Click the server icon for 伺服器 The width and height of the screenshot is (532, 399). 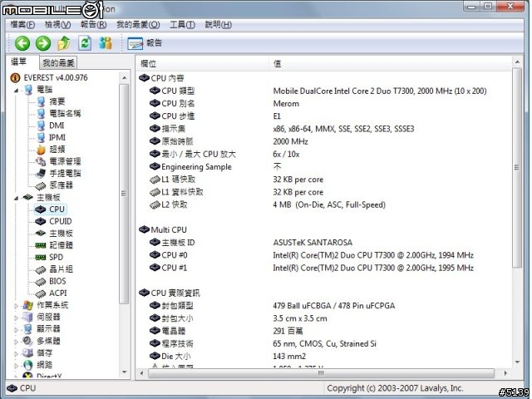(27, 318)
